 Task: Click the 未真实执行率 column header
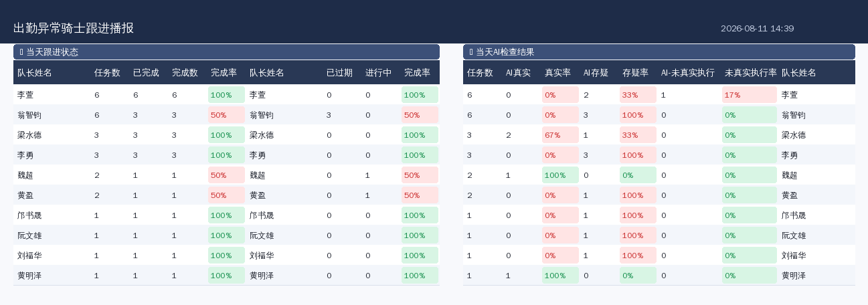(751, 72)
